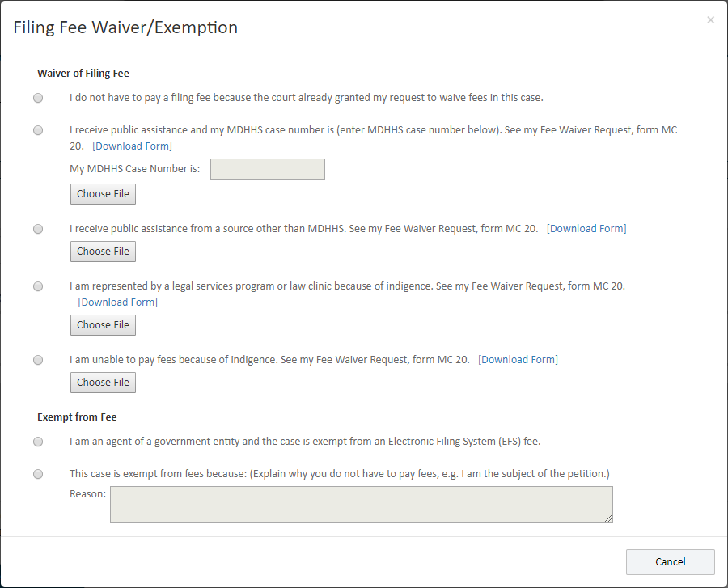Image resolution: width=728 pixels, height=588 pixels.
Task: Download form for legal services program option
Action: (117, 302)
